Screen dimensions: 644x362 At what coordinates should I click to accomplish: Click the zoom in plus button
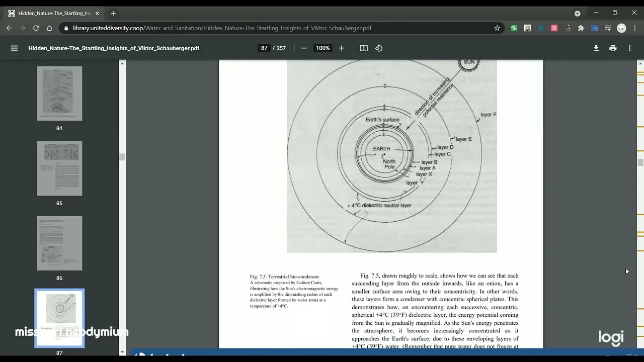[x=342, y=48]
